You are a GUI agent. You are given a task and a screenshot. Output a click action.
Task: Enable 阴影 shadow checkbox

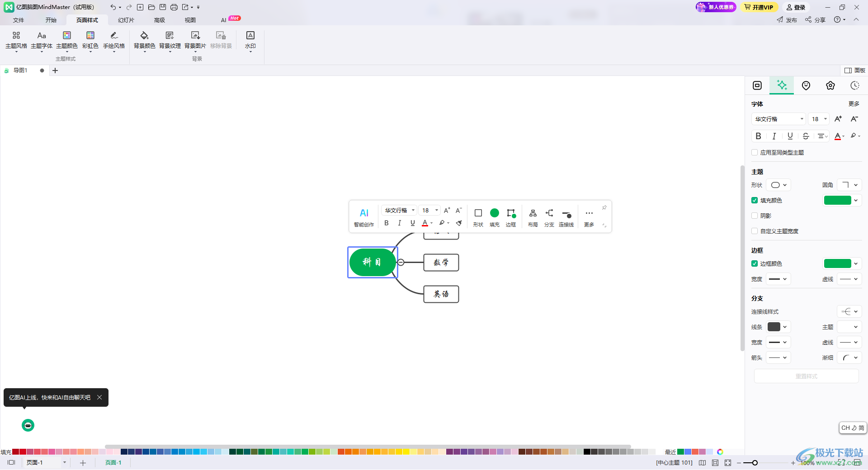pos(755,216)
